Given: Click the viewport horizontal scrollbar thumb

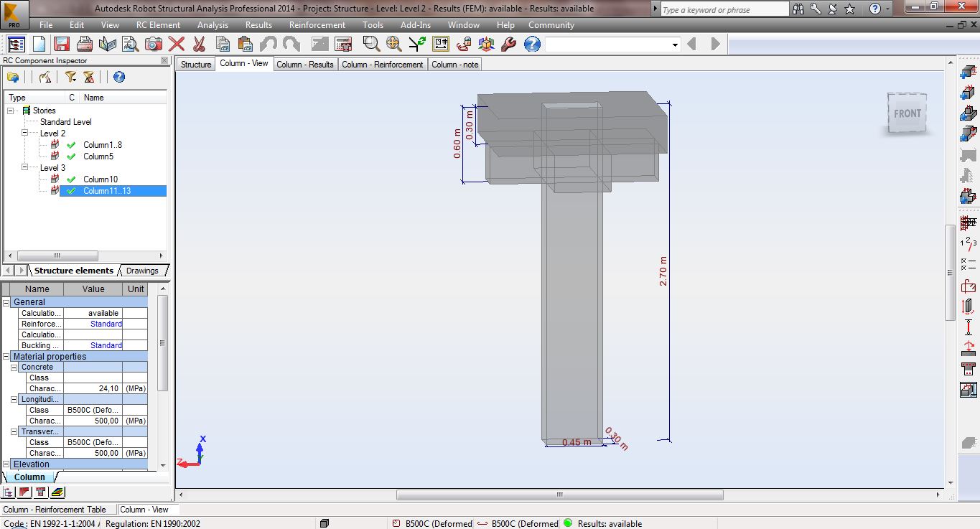Looking at the screenshot, I should [x=559, y=495].
